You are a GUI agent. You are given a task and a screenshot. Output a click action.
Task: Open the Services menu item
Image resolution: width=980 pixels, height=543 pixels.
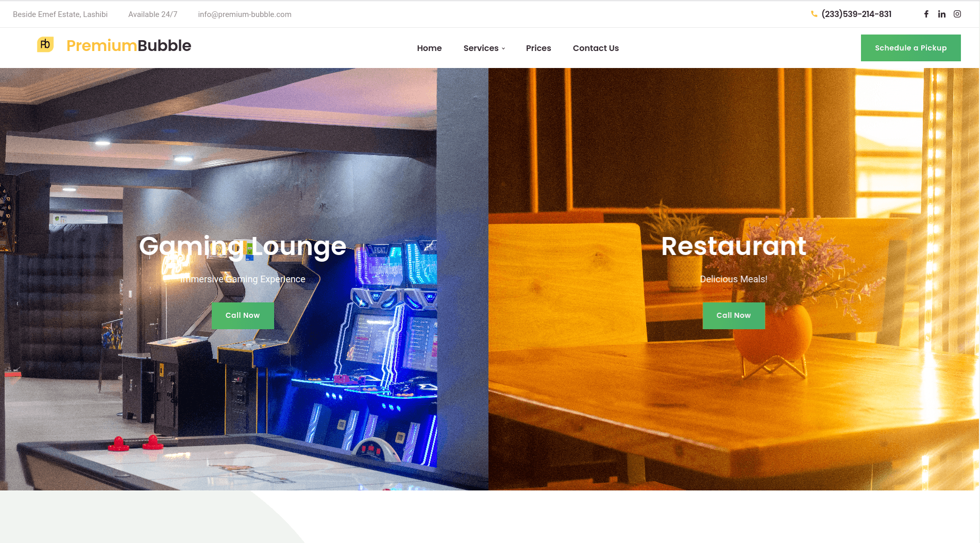click(x=481, y=48)
